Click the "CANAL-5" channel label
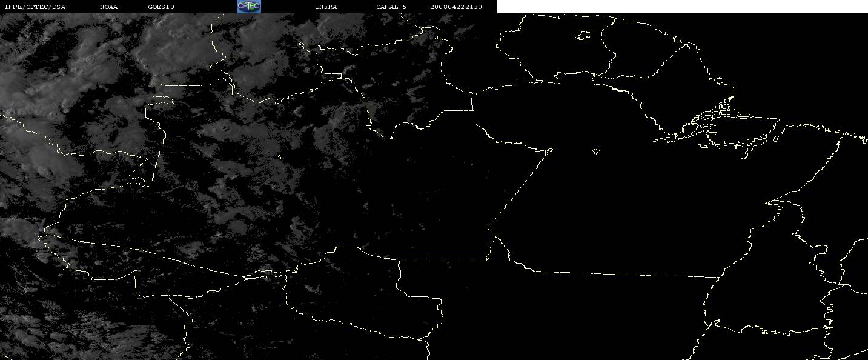The height and width of the screenshot is (360, 868). click(x=391, y=7)
